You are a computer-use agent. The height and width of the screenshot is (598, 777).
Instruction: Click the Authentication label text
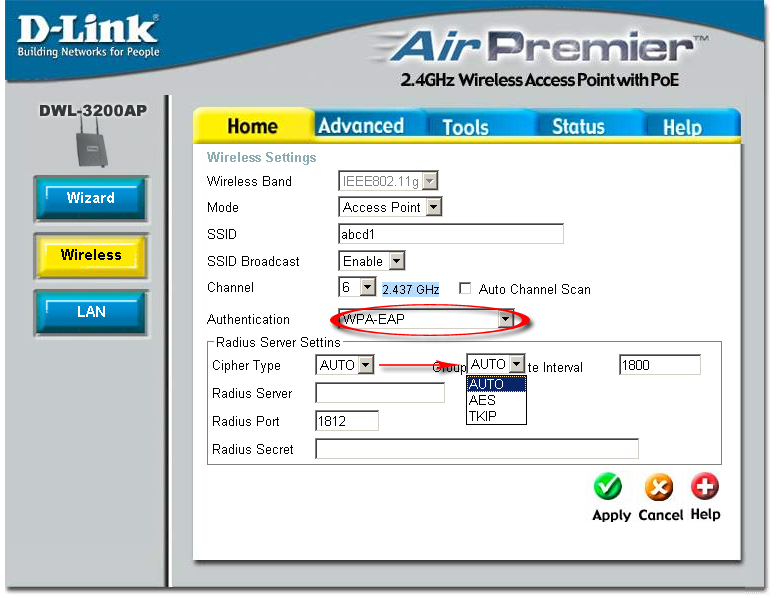pos(248,319)
